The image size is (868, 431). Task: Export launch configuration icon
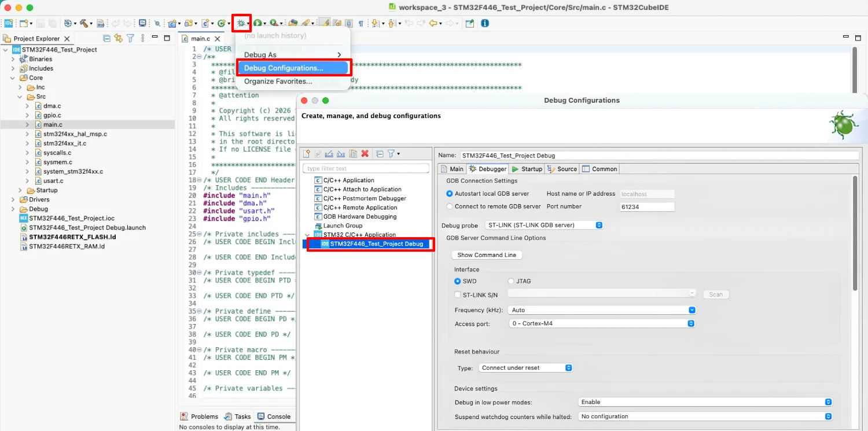(x=329, y=153)
